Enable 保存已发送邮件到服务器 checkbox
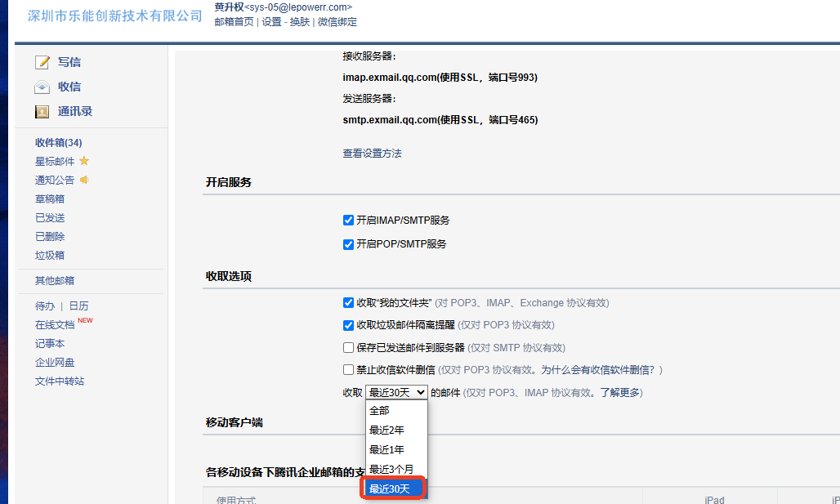The width and height of the screenshot is (840, 504). pyautogui.click(x=349, y=347)
